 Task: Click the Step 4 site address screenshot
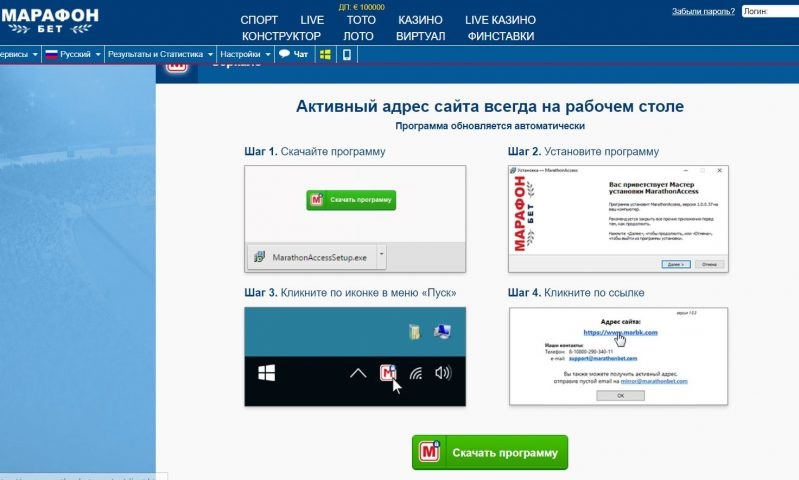pos(618,355)
